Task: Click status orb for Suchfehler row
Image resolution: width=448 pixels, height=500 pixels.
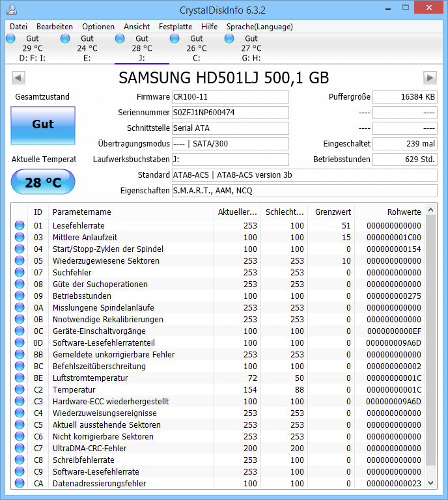Action: [20, 272]
